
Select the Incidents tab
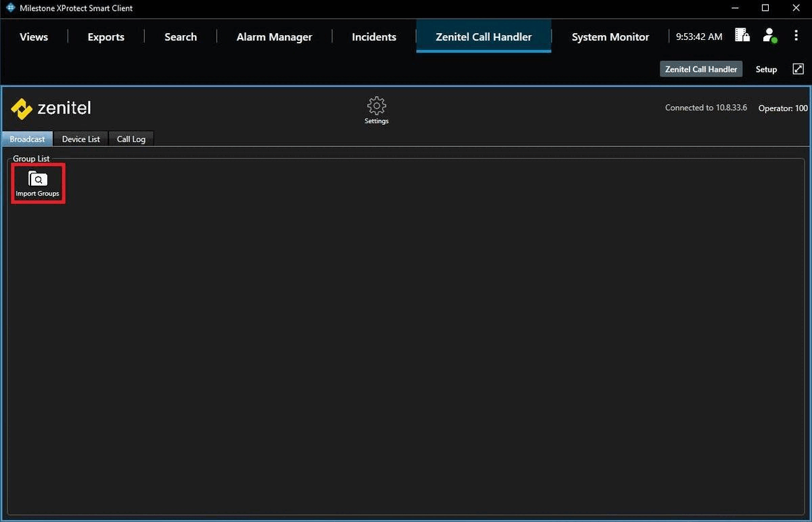point(374,37)
